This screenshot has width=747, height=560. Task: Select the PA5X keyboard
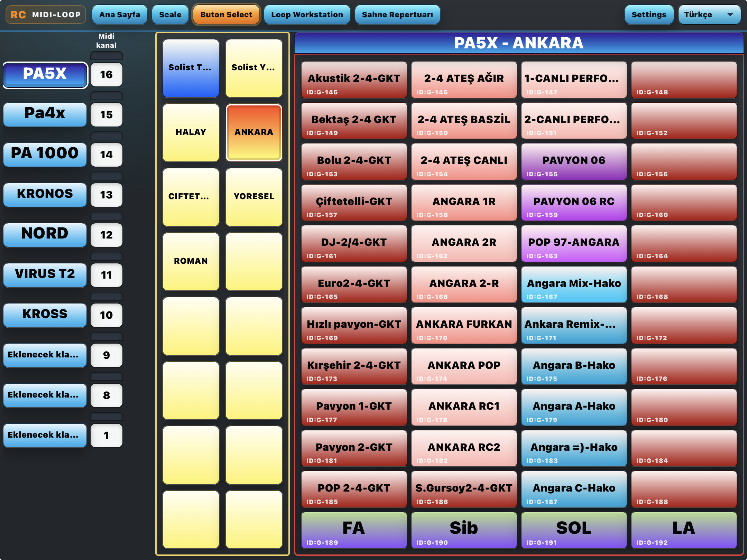click(x=45, y=75)
